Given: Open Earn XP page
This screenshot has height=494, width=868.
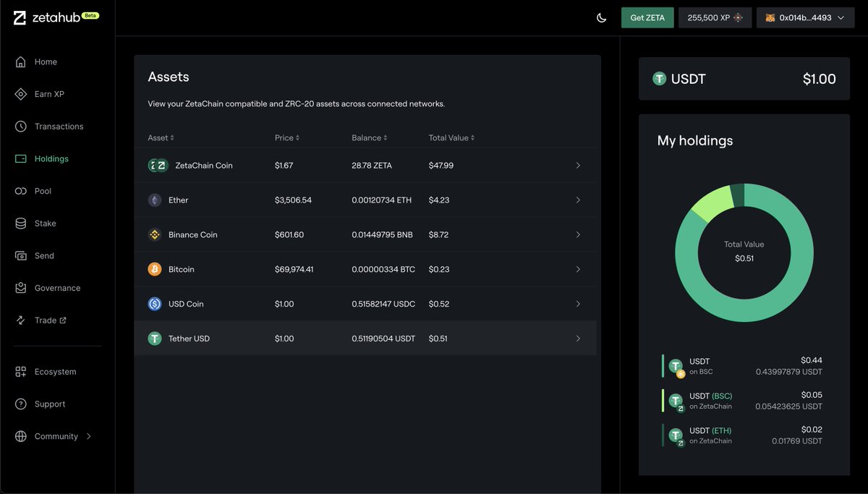Looking at the screenshot, I should click(49, 94).
